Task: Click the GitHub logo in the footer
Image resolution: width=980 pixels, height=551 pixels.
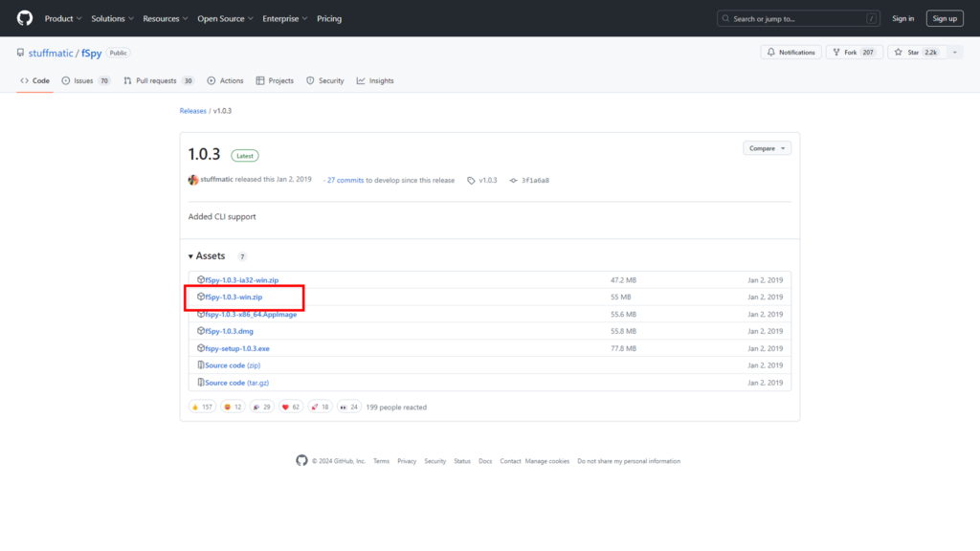Action: pyautogui.click(x=302, y=461)
